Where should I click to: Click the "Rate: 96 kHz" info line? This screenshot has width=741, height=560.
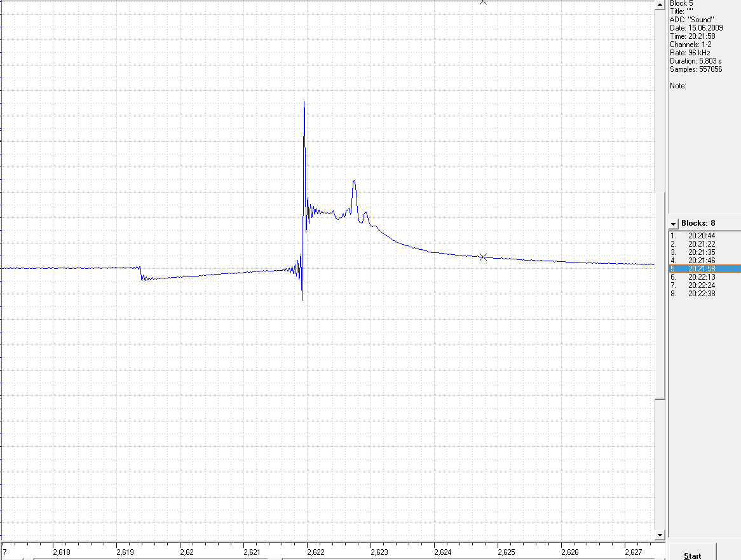(690, 53)
